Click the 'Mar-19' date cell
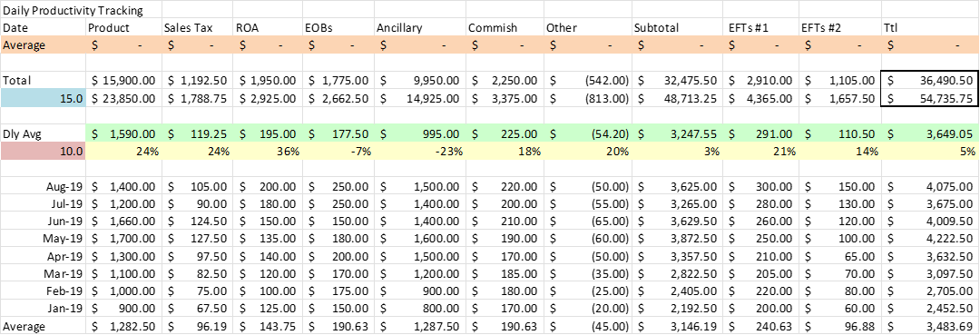The image size is (980, 335). (x=44, y=273)
